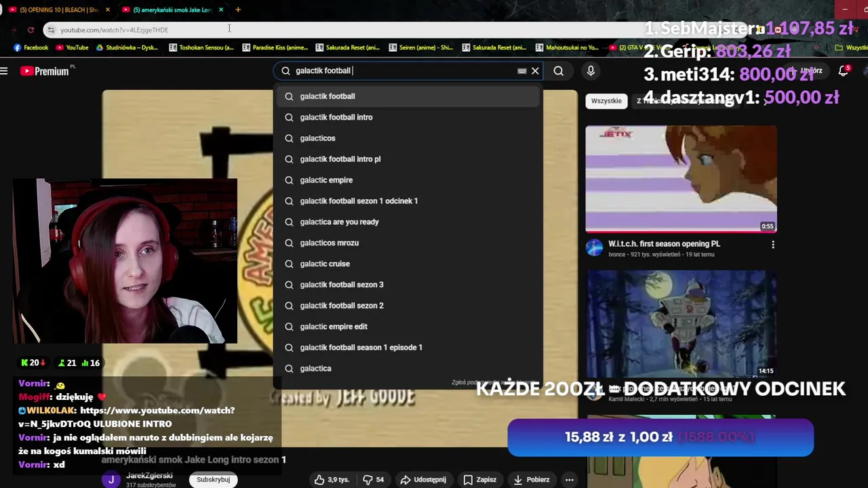Click the Subskrybuj button
This screenshot has width=868, height=488.
tap(213, 479)
